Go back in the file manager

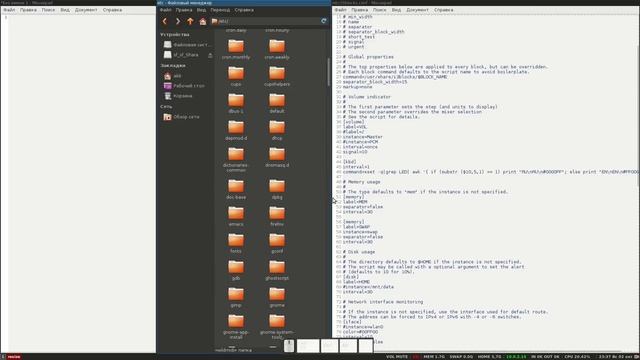point(165,21)
